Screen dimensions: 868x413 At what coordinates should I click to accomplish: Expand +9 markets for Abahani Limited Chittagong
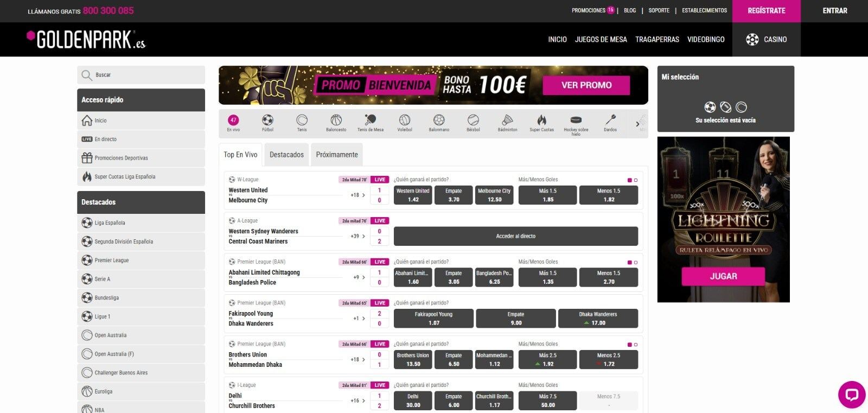click(359, 277)
